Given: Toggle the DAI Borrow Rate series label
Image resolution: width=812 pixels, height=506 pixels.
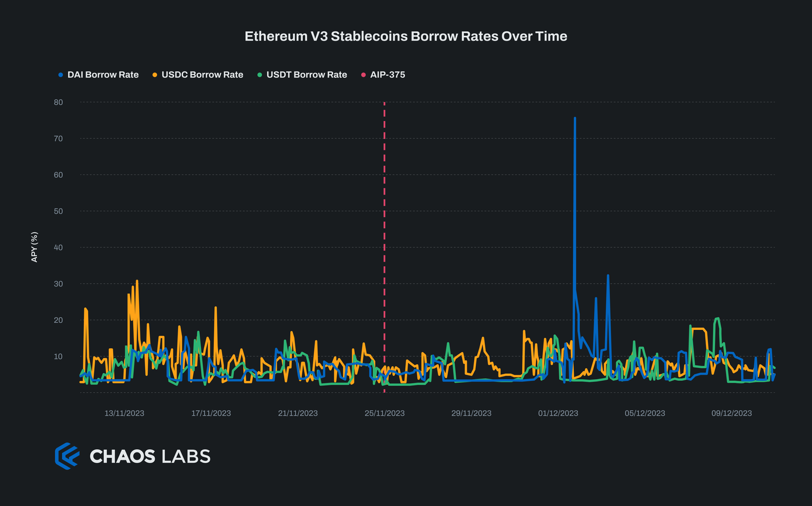Looking at the screenshot, I should click(x=103, y=75).
